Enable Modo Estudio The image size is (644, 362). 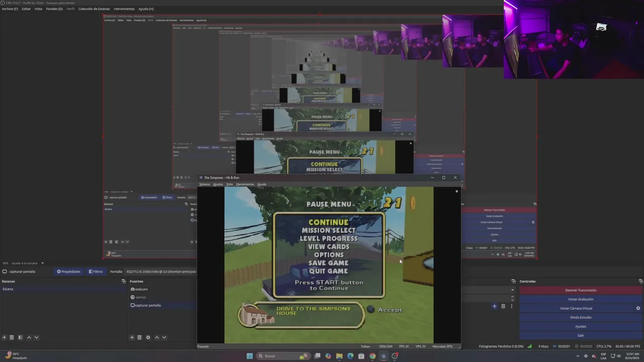[x=581, y=317]
